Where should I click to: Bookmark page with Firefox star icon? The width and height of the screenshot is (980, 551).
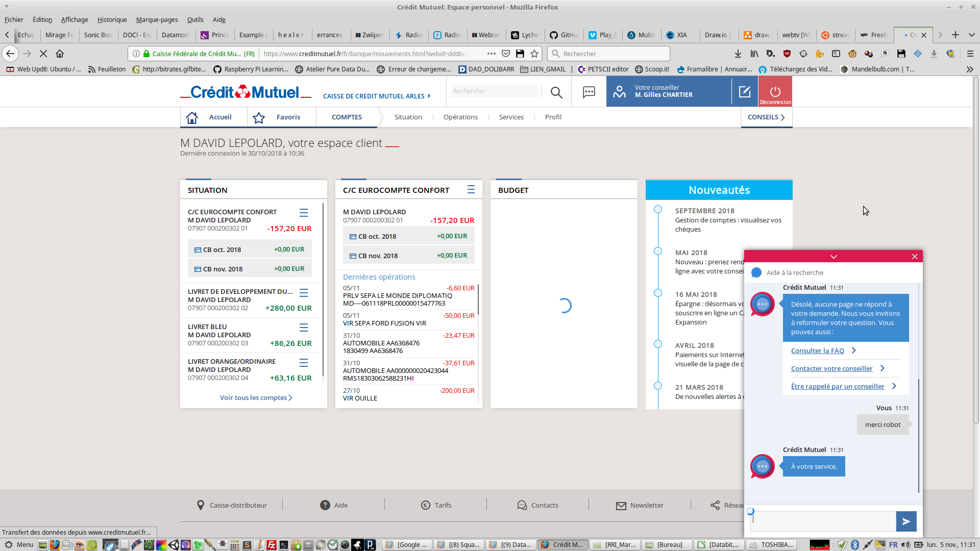pyautogui.click(x=534, y=54)
